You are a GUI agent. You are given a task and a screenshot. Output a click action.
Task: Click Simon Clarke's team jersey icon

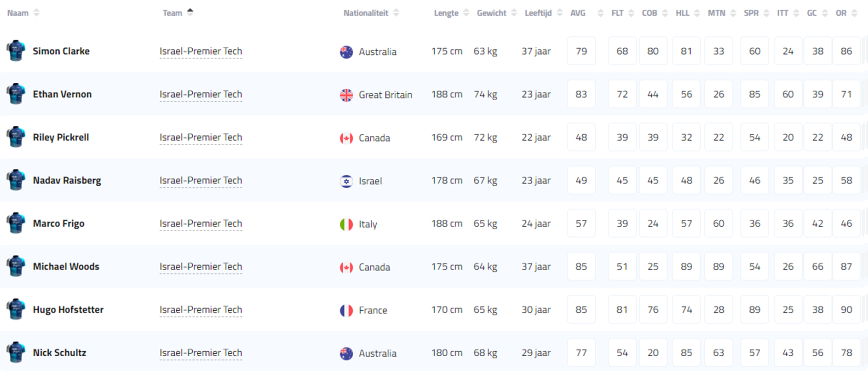(x=16, y=51)
